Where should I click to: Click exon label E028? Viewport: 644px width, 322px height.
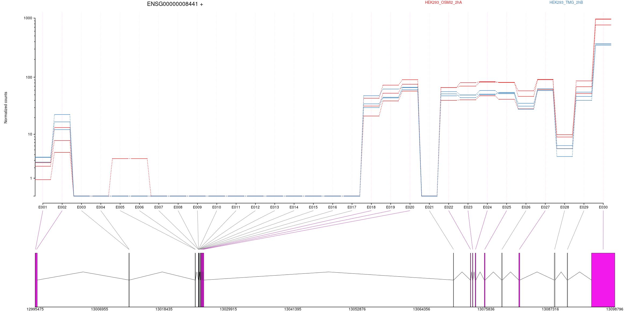(565, 207)
